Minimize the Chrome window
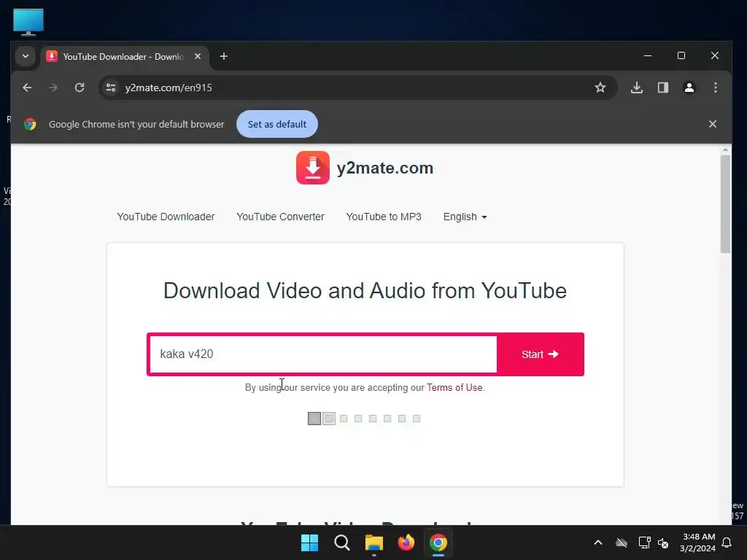Screen dimensions: 747x560 (648, 55)
